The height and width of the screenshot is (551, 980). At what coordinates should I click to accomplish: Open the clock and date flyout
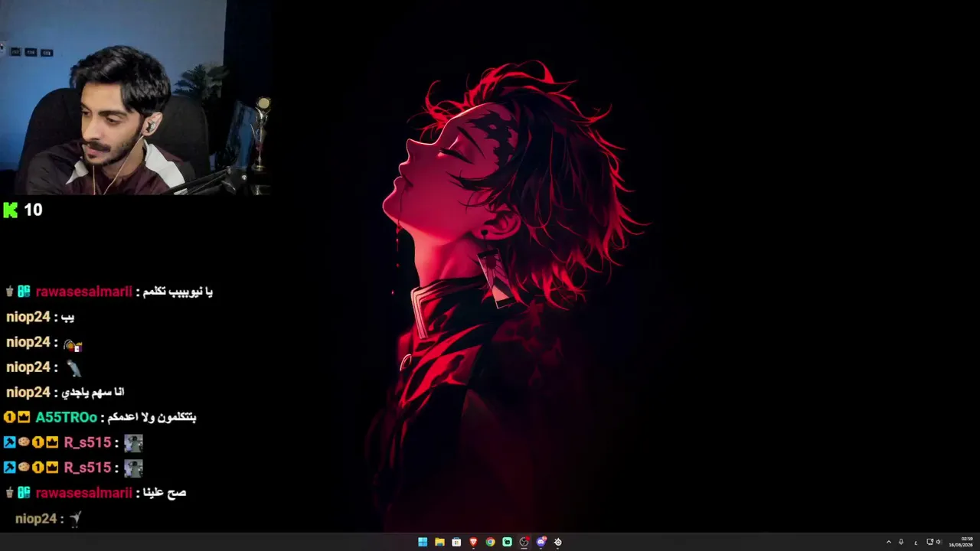coord(961,542)
